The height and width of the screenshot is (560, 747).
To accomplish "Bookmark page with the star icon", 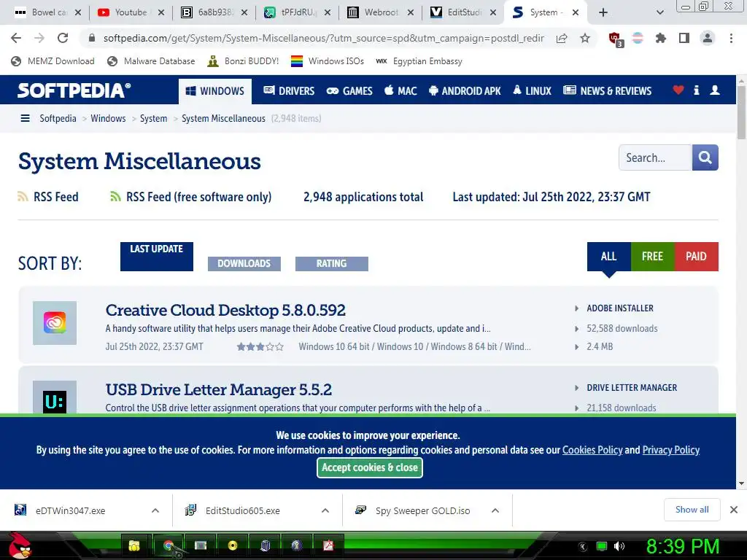I will 585,38.
